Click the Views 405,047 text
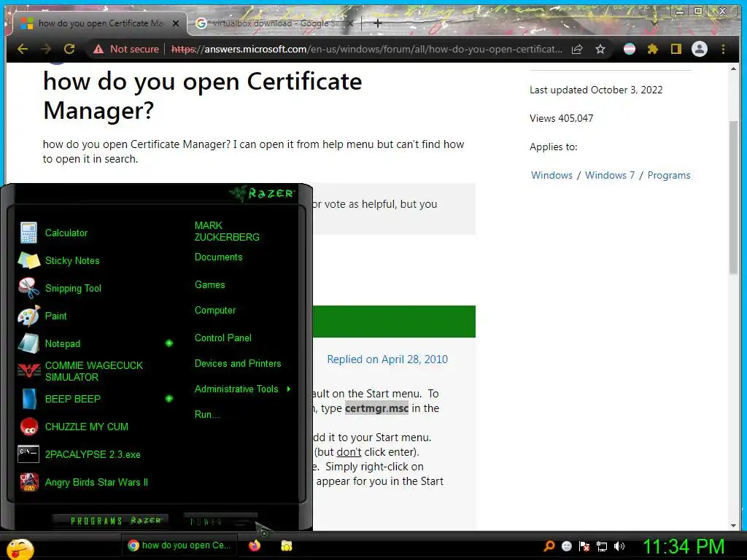The width and height of the screenshot is (747, 560). click(x=561, y=119)
